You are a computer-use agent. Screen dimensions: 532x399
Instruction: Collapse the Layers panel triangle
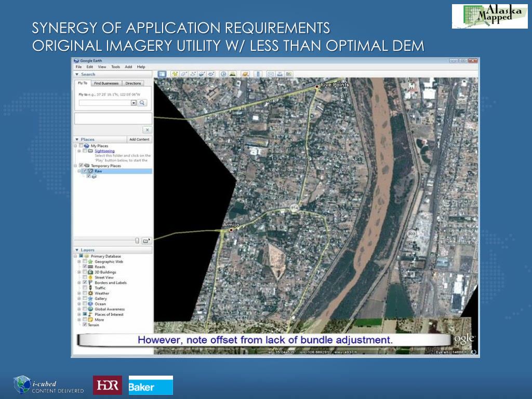[77, 250]
